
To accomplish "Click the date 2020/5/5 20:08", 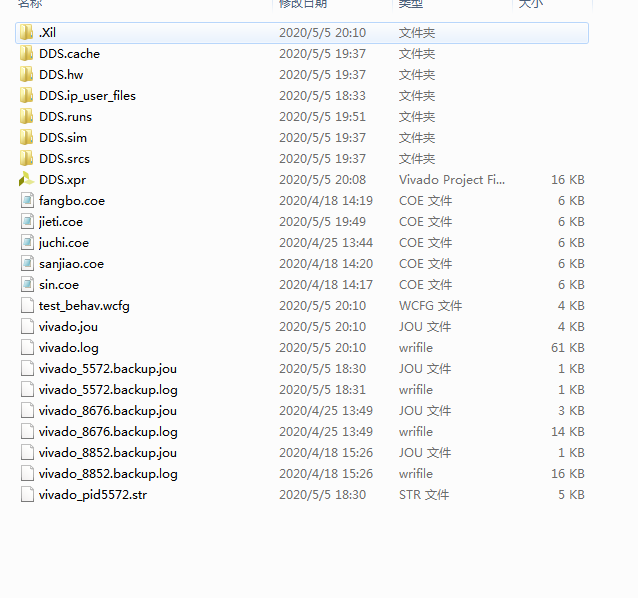I will pyautogui.click(x=323, y=179).
